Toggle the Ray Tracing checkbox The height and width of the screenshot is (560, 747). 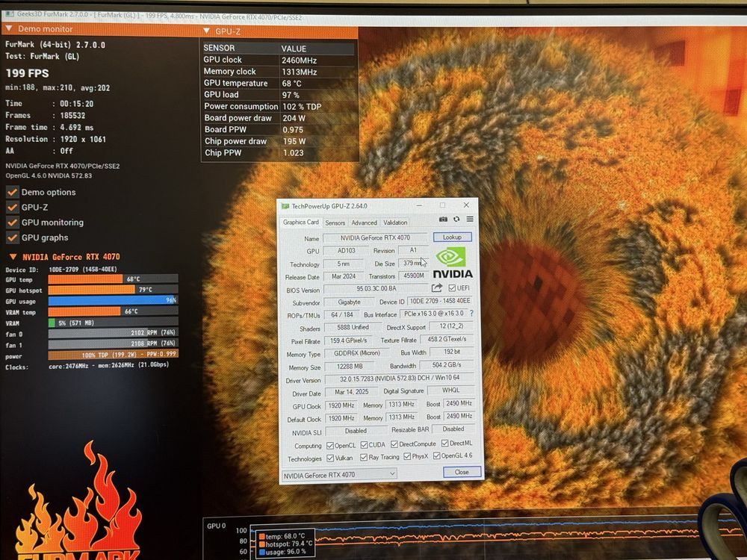[364, 457]
